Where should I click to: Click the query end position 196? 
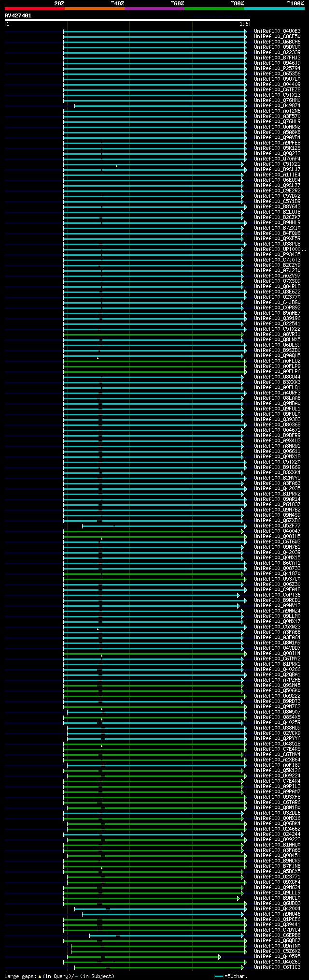pos(244,24)
